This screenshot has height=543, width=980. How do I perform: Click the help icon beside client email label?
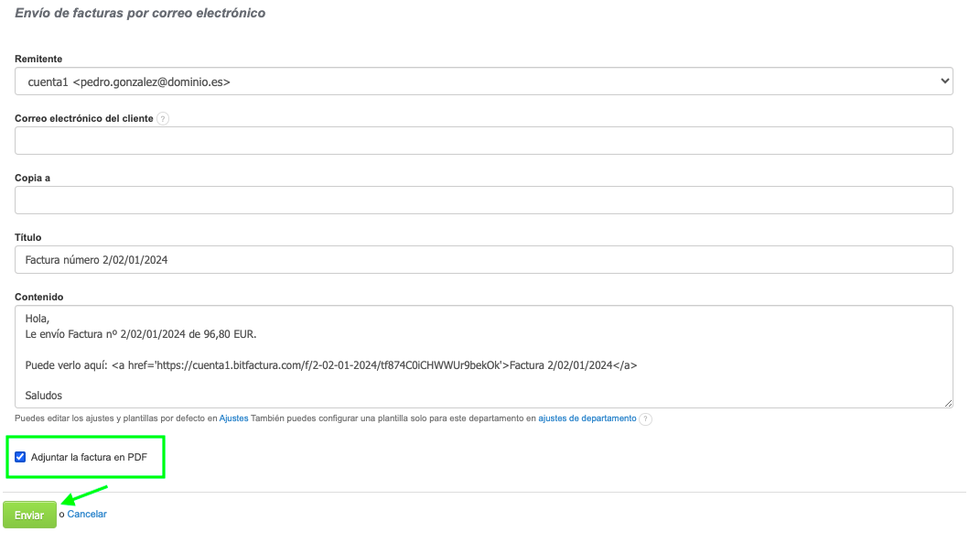click(x=163, y=119)
